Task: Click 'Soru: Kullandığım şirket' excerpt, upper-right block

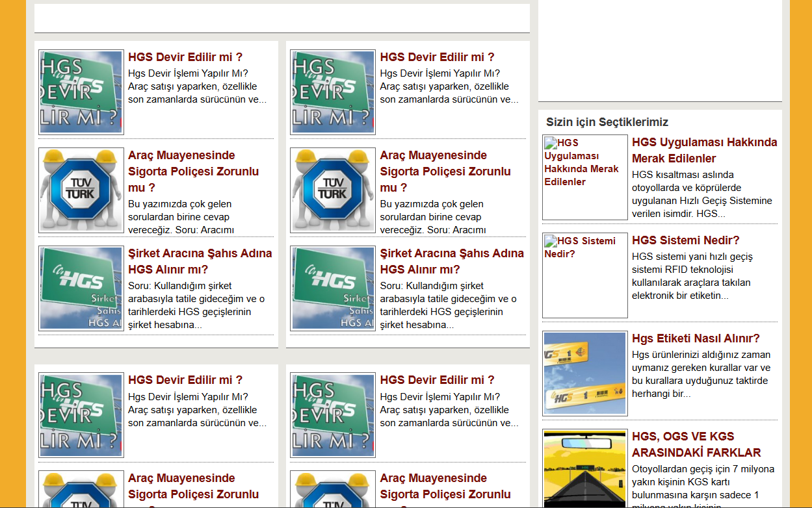Action: point(449,305)
